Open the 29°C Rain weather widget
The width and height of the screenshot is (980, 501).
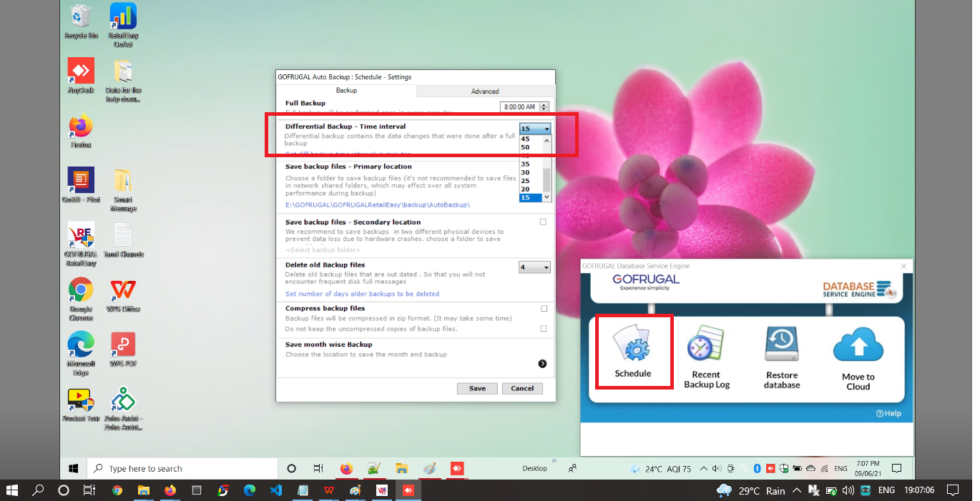pos(750,491)
